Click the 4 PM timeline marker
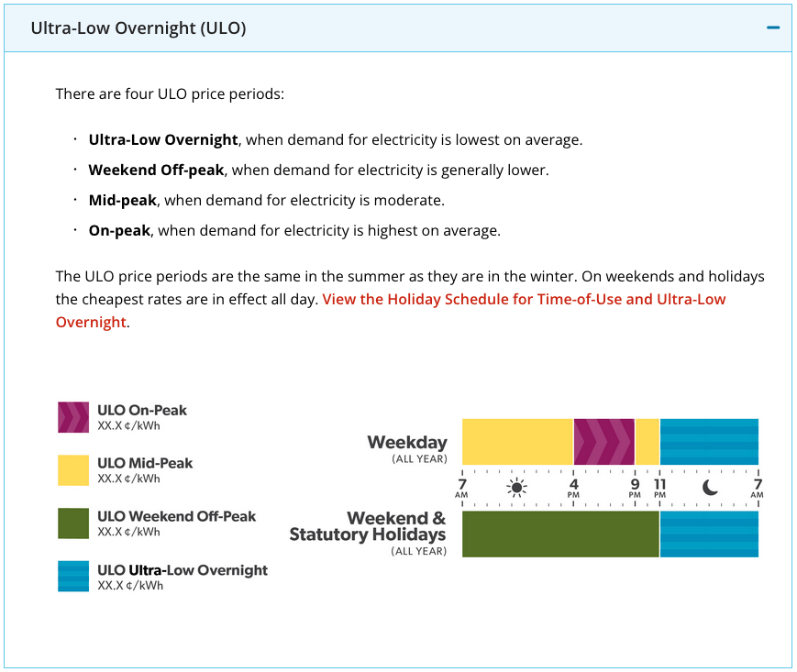This screenshot has width=797, height=672. point(573,488)
